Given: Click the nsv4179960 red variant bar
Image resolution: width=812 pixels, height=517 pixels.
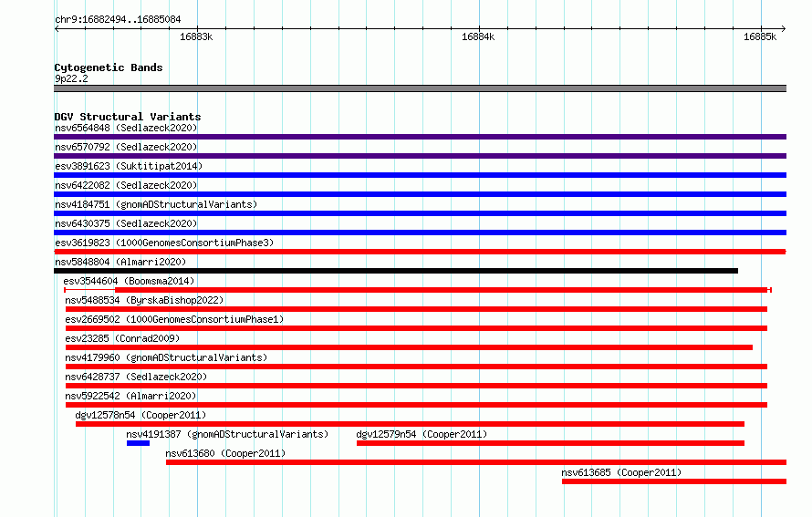Looking at the screenshot, I should [416, 367].
